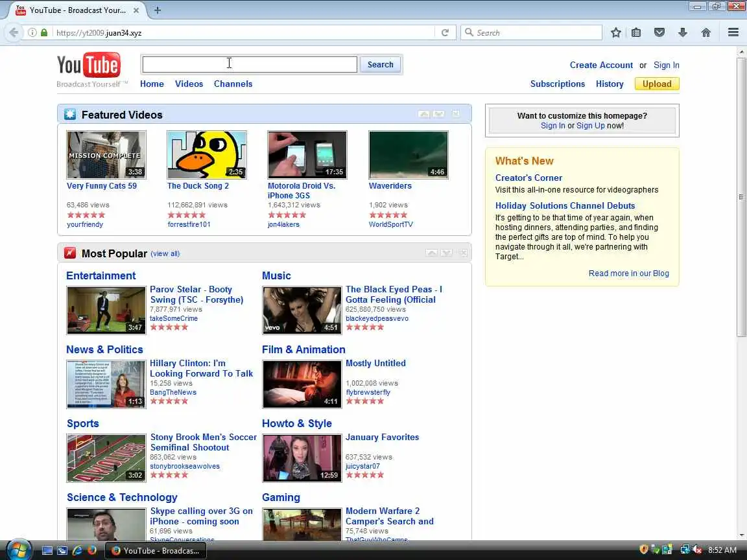Click the blackeyedpeasvevo channel name
Screen dimensions: 747x560
coord(377,319)
